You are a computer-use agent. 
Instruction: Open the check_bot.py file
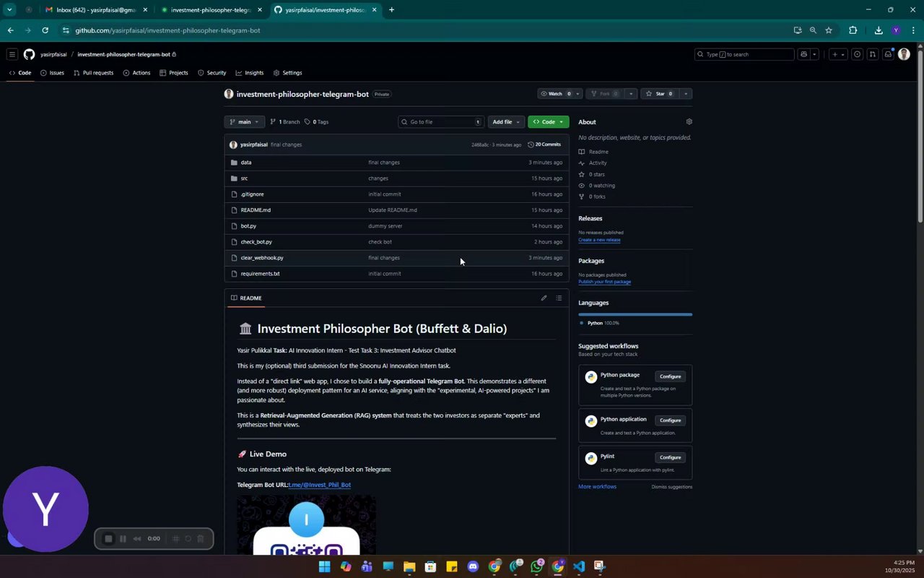pyautogui.click(x=256, y=242)
